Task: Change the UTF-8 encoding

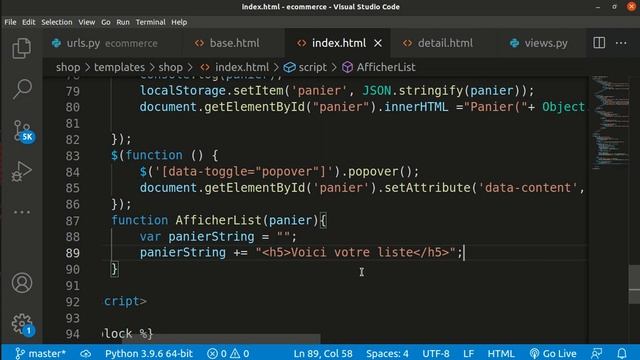Action: [x=436, y=353]
